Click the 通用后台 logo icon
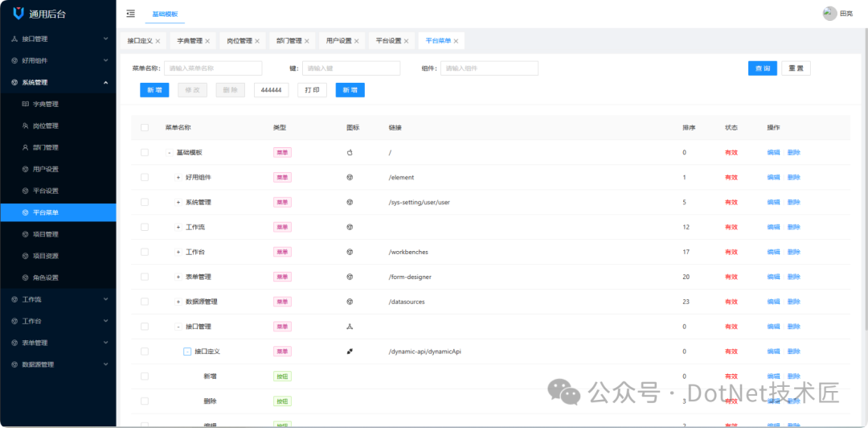 tap(18, 13)
